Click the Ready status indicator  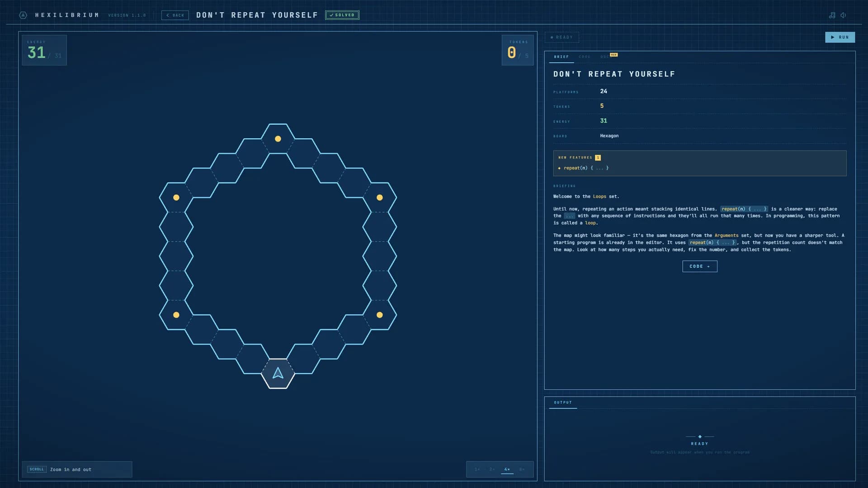[x=562, y=37]
